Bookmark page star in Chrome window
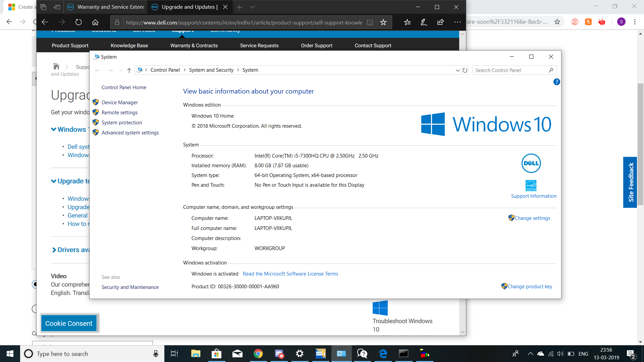 (557, 22)
